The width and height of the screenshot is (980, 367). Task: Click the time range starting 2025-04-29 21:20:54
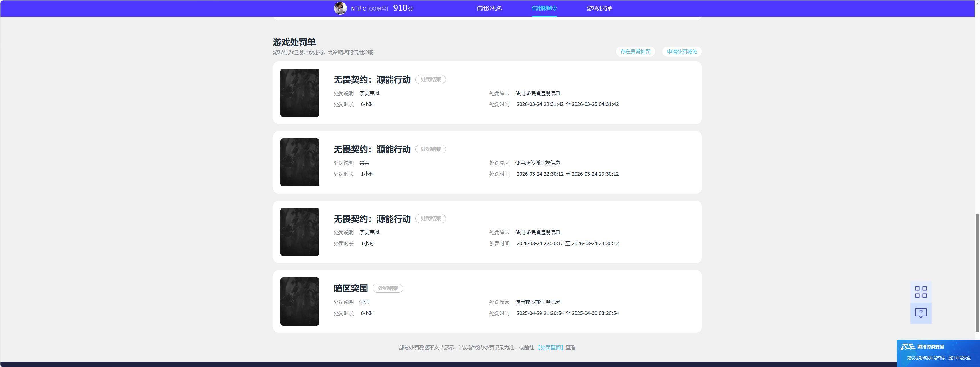(x=568, y=313)
